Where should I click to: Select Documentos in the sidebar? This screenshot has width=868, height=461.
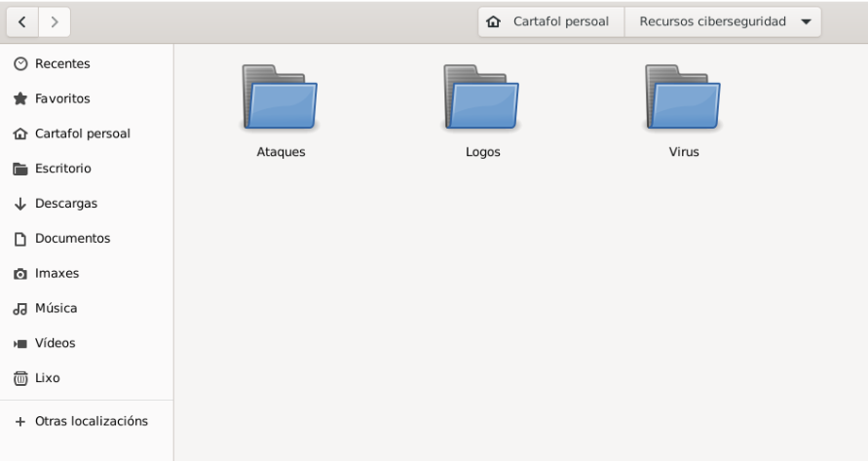pos(72,239)
